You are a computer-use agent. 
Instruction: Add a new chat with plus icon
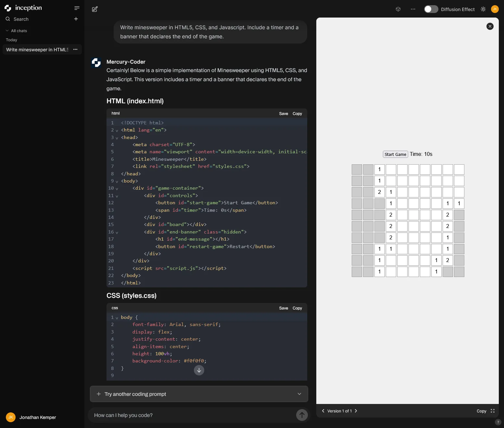click(76, 19)
